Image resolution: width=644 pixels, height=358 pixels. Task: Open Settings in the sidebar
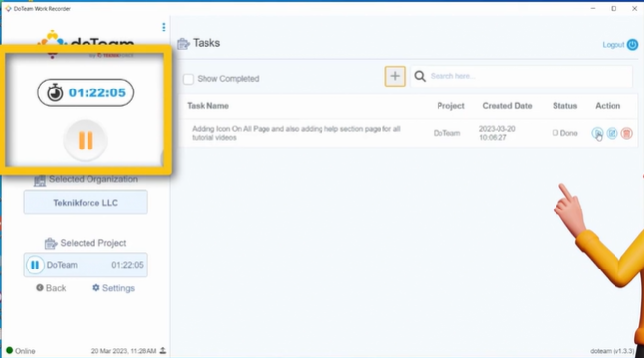coord(113,288)
